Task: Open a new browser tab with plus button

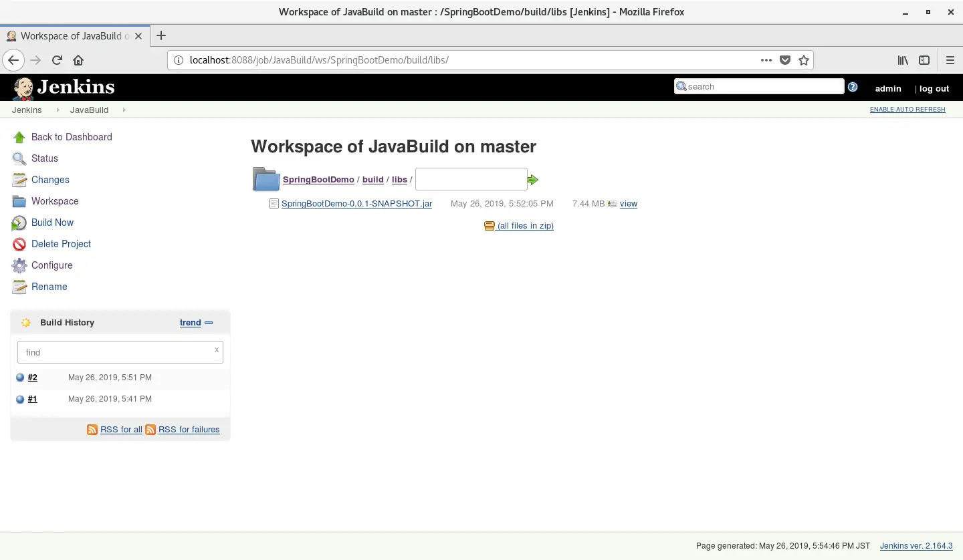Action: pos(161,36)
